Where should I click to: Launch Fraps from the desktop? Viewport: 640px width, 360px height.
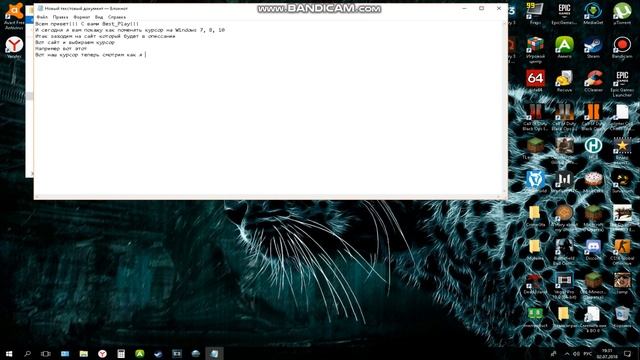535,13
